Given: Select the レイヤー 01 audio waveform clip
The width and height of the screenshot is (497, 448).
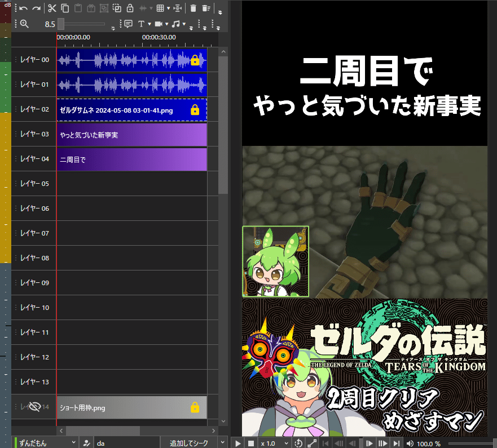Looking at the screenshot, I should click(x=132, y=85).
